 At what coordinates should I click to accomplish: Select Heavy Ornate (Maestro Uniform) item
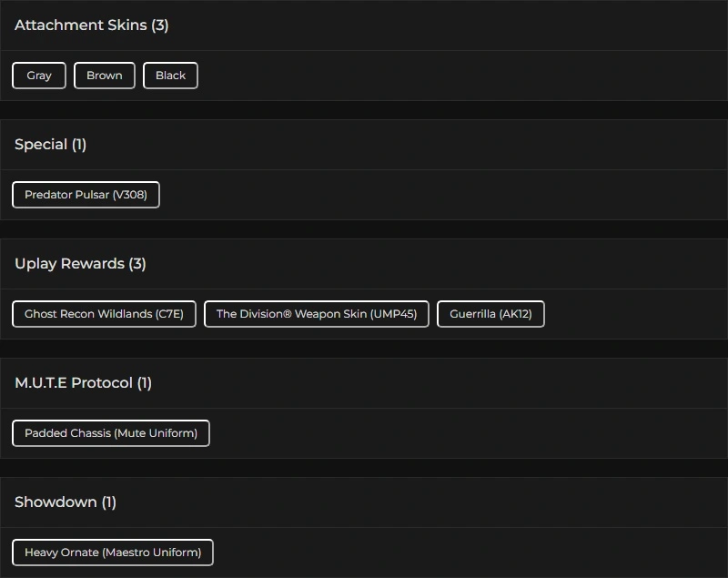tap(113, 553)
